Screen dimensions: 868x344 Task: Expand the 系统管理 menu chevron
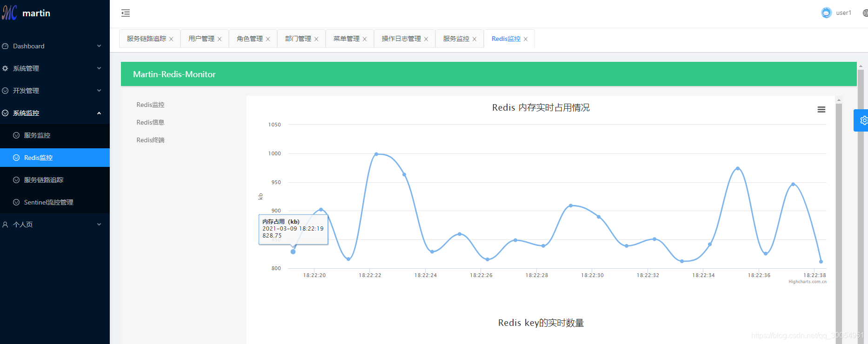point(99,68)
